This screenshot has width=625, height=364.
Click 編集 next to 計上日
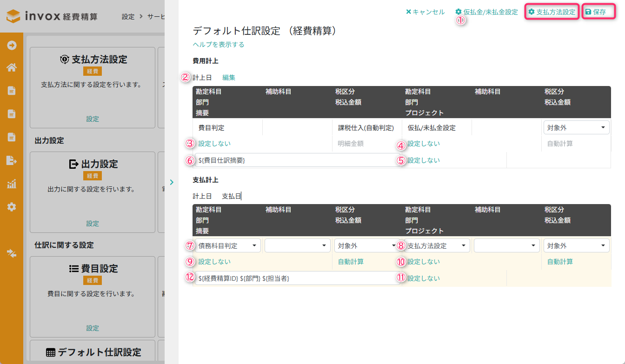pyautogui.click(x=229, y=78)
